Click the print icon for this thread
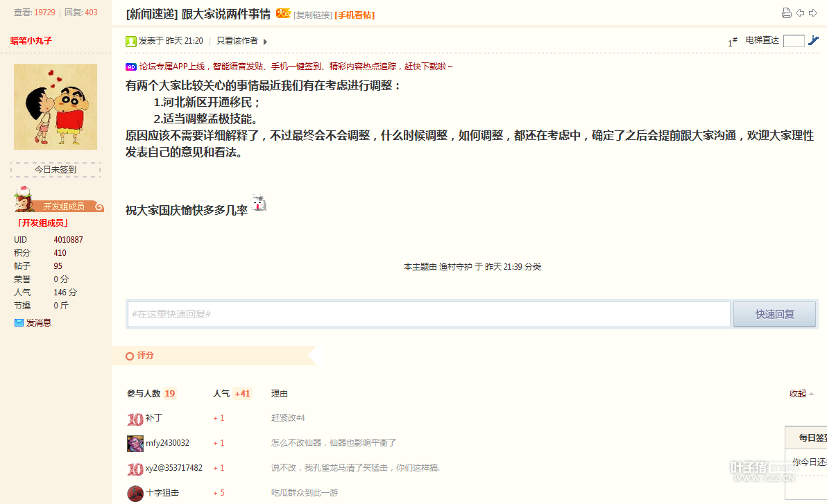The height and width of the screenshot is (504, 827). pos(786,13)
